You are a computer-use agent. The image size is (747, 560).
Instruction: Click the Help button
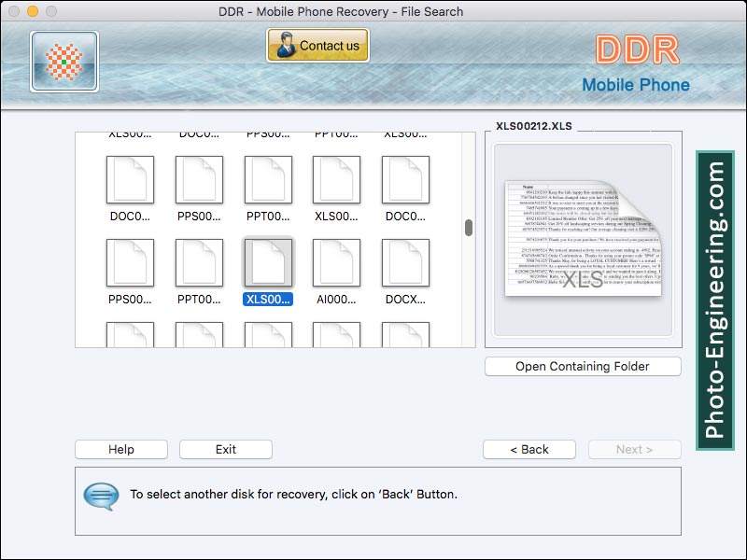coord(120,449)
